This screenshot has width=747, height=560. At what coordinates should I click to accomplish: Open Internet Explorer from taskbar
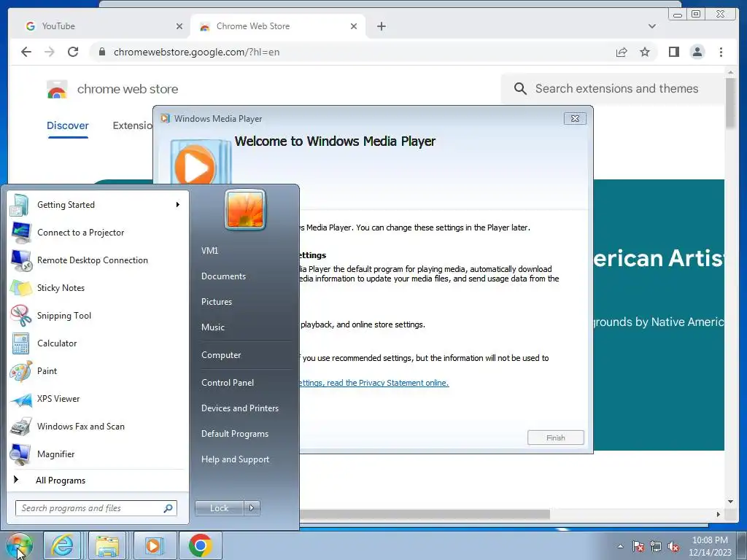pyautogui.click(x=63, y=545)
